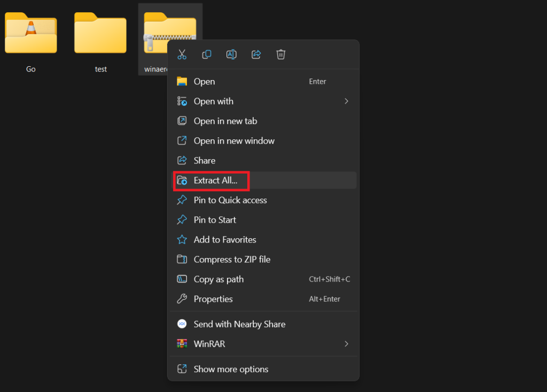Expand the WinRAR submenu arrow
The image size is (547, 392).
pos(346,344)
